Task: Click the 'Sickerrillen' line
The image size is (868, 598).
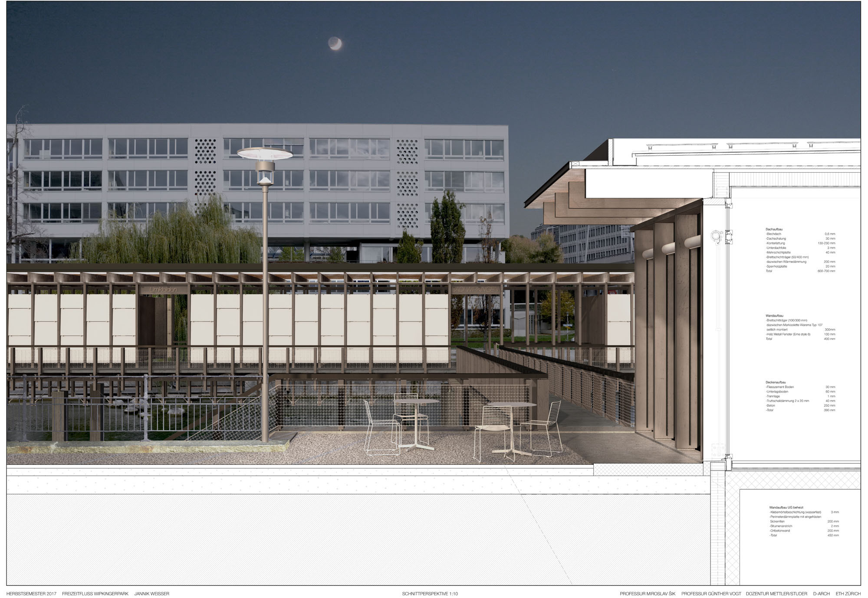Action: pos(777,521)
